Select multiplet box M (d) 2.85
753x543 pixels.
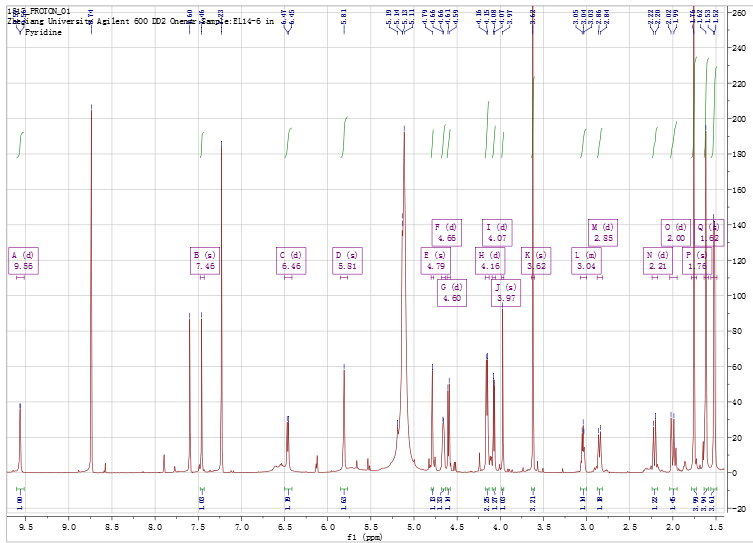pyautogui.click(x=603, y=233)
